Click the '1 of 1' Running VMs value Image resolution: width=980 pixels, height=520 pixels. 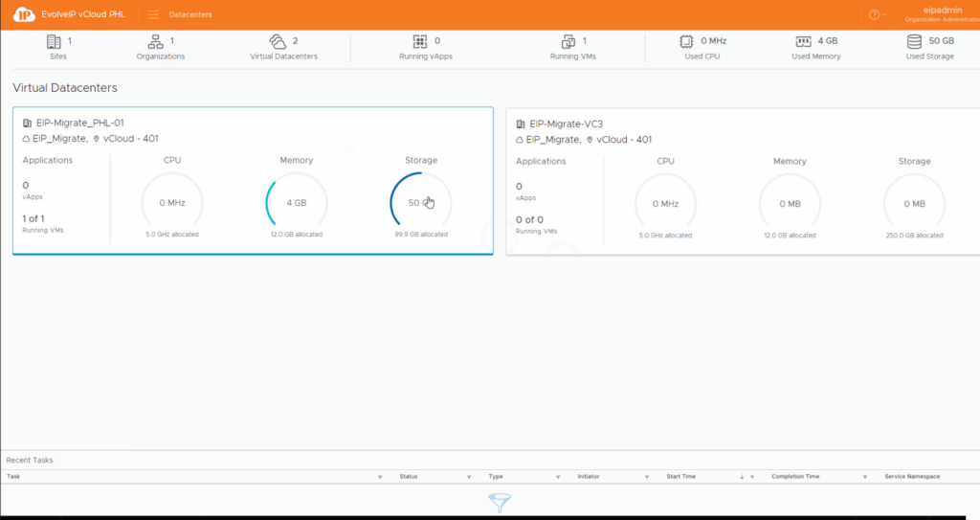coord(33,218)
